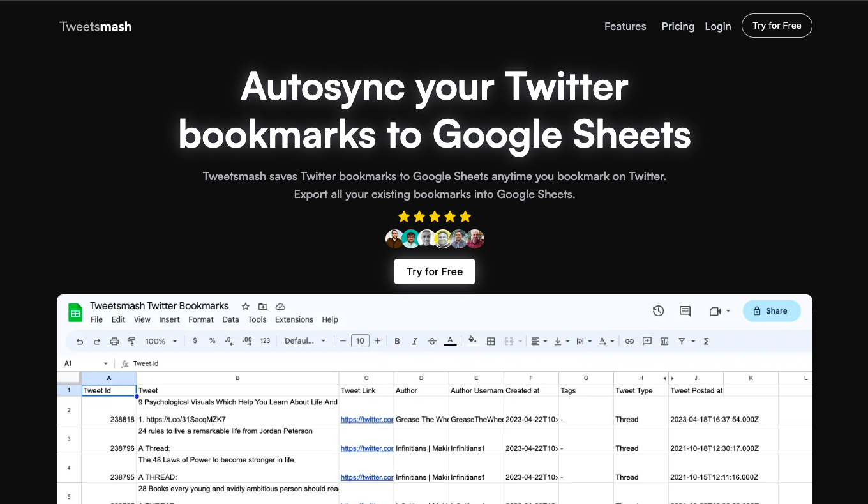868x504 pixels.
Task: Toggle strikethrough formatting
Action: [432, 341]
